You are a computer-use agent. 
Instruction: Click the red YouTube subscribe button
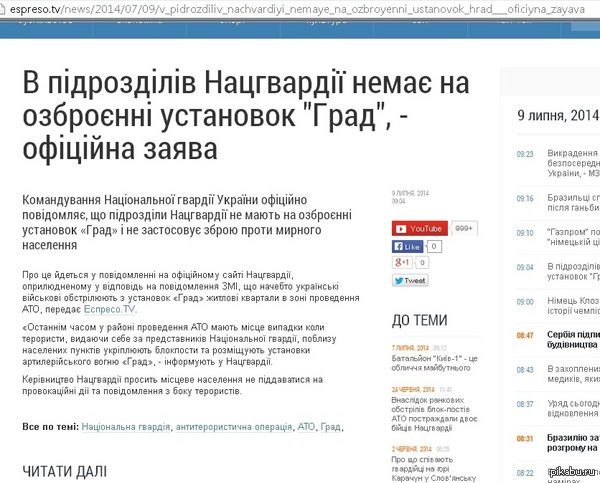(419, 229)
